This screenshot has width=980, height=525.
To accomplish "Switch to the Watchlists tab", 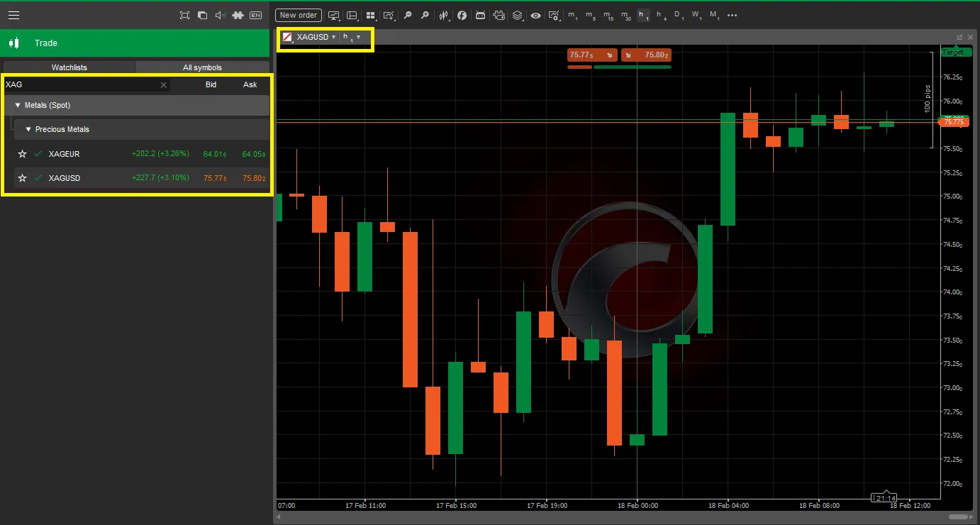I will (x=68, y=67).
